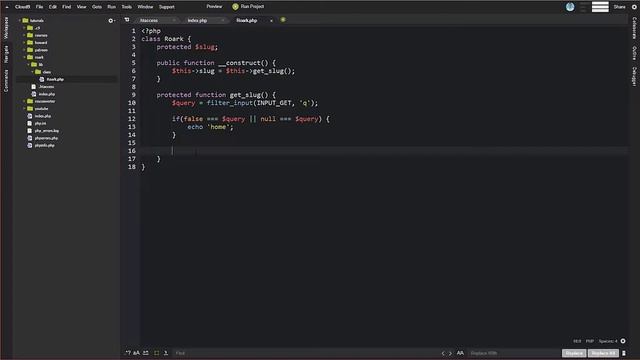Open the Goto menu
Screen dimensions: 640x360
click(97, 7)
